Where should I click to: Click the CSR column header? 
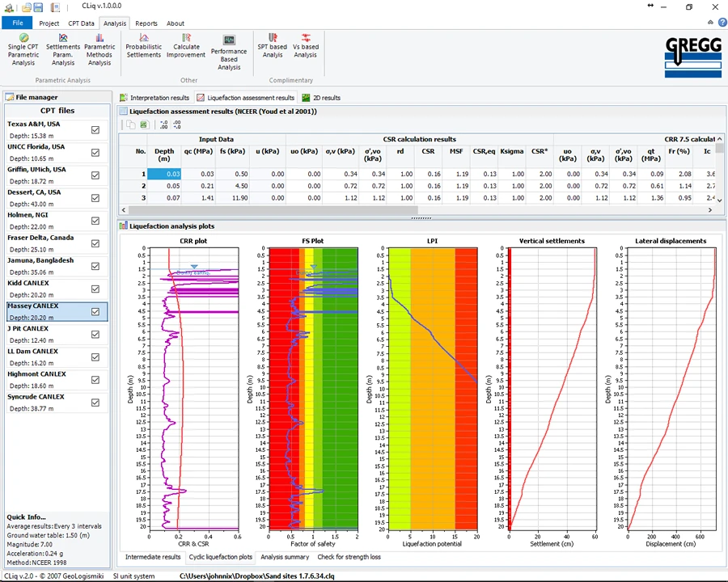point(428,155)
